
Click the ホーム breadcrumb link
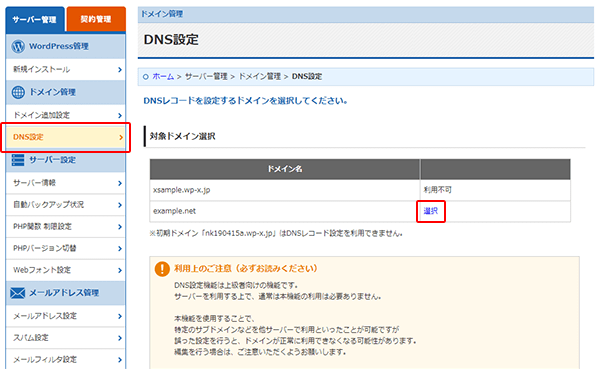click(163, 77)
